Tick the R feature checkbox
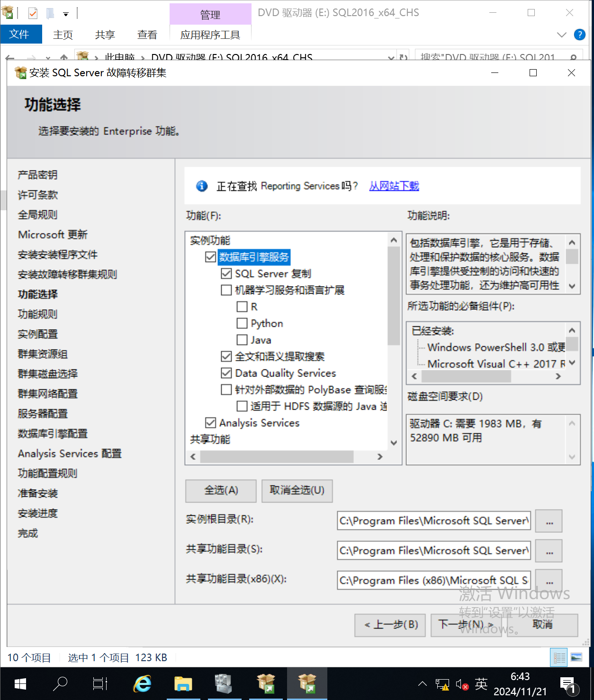Screen dimensions: 594x700 [242, 307]
